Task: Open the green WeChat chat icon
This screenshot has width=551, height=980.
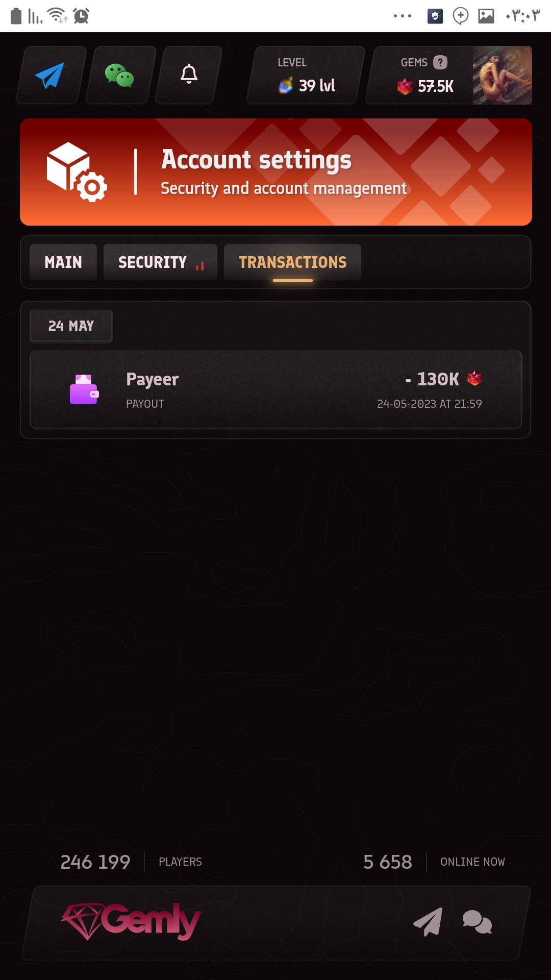Action: click(119, 76)
